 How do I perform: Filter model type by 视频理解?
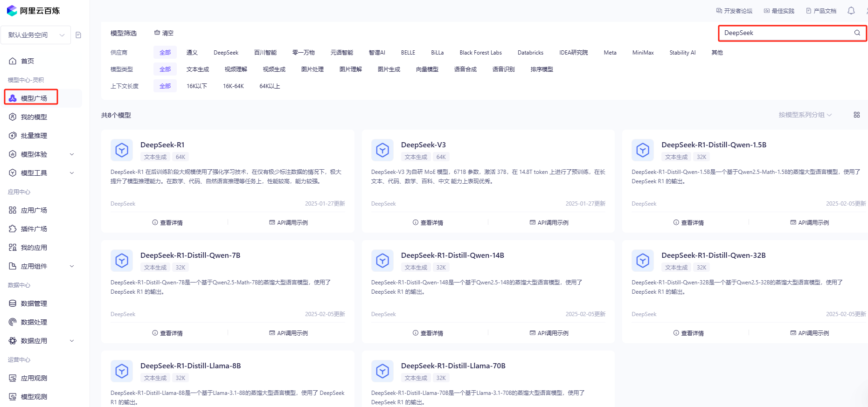tap(236, 69)
